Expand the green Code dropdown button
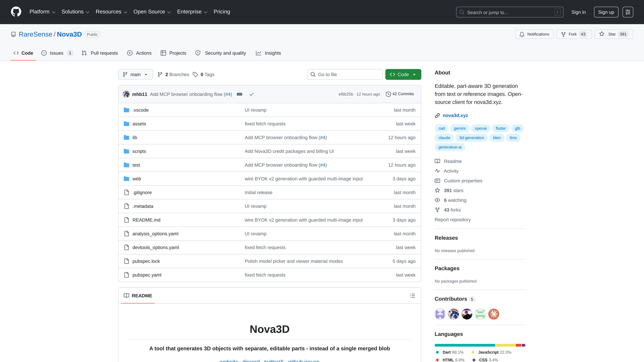Screen dimensions: 644x362 tap(403, 74)
